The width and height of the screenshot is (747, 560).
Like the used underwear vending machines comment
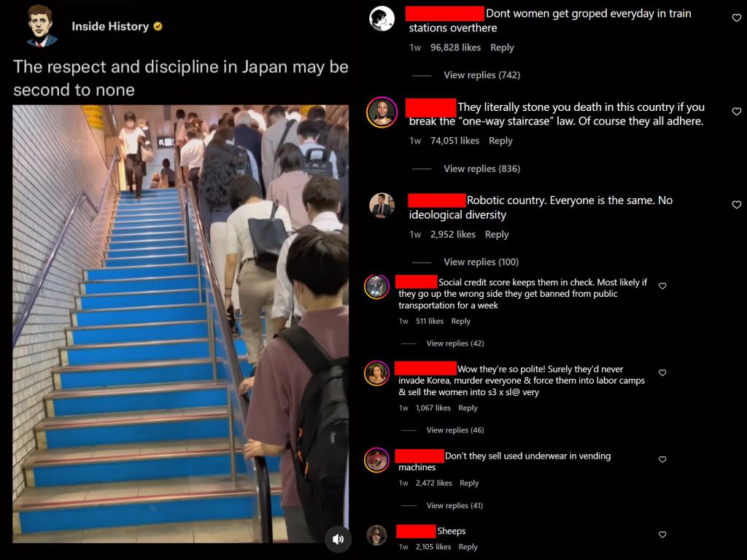(x=662, y=459)
